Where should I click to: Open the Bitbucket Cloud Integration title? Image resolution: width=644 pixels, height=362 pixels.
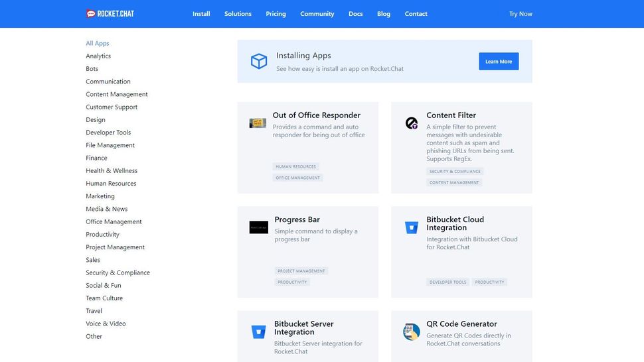tap(455, 223)
